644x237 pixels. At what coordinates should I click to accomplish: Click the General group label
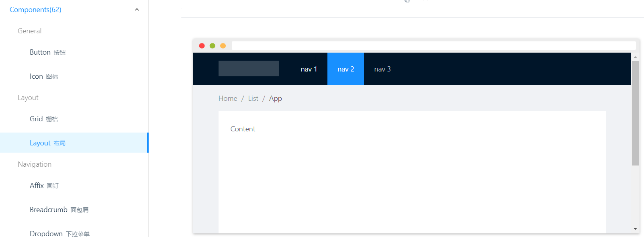coord(30,31)
